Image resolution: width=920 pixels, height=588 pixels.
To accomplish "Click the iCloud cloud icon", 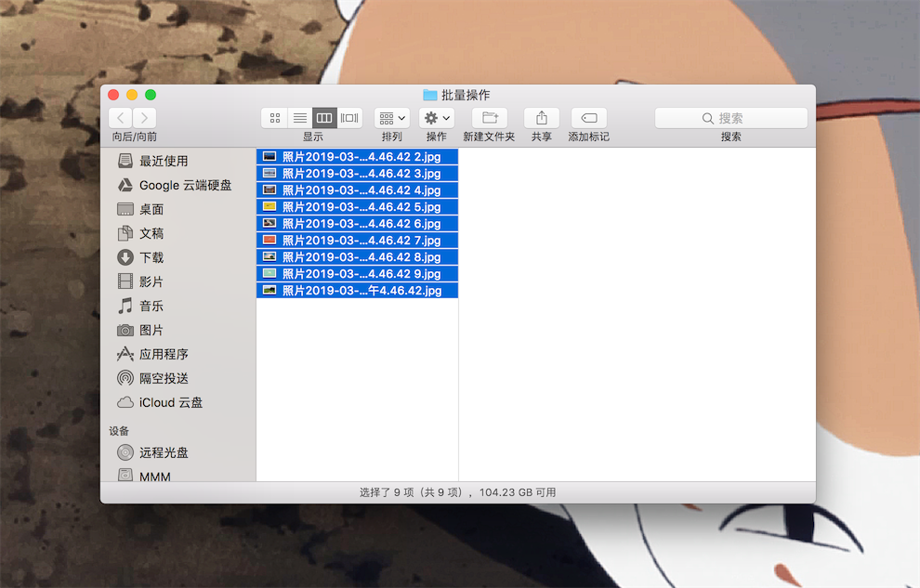I will click(x=125, y=403).
